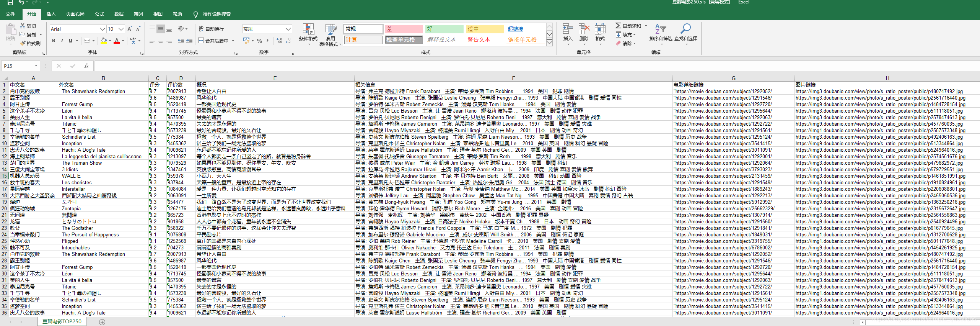The width and height of the screenshot is (980, 326).
Task: Click the Decrease Indent icon
Action: [x=181, y=41]
